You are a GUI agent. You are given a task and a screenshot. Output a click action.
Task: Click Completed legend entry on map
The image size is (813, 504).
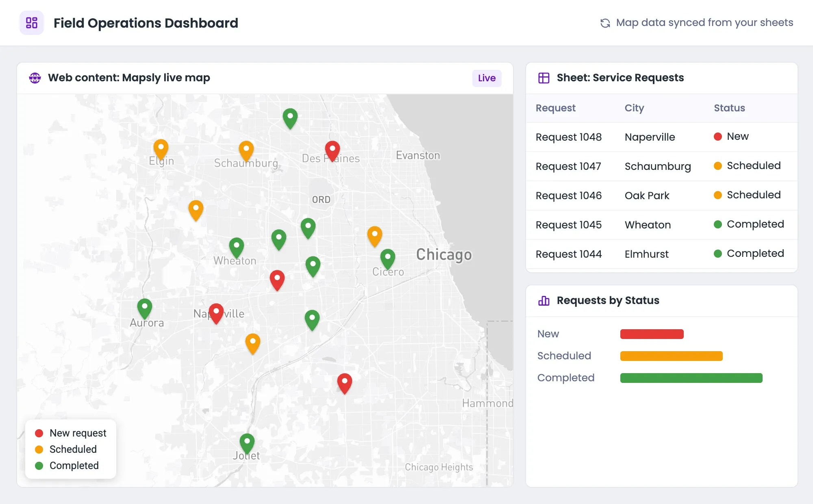[67, 466]
